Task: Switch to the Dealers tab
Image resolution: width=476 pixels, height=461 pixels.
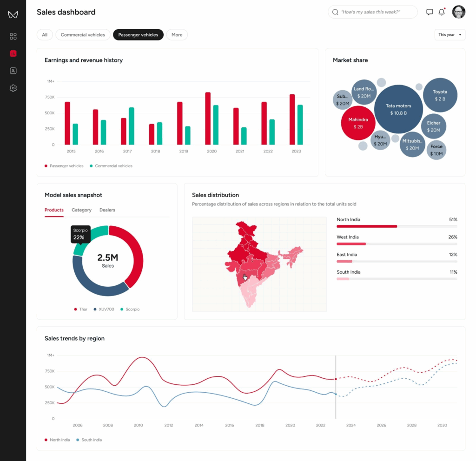Action: click(x=107, y=210)
